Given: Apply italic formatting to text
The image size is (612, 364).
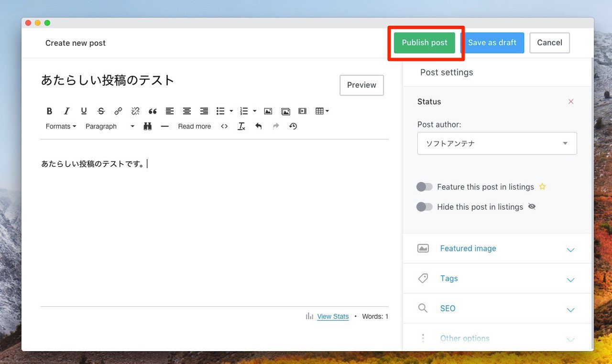Looking at the screenshot, I should pos(66,111).
